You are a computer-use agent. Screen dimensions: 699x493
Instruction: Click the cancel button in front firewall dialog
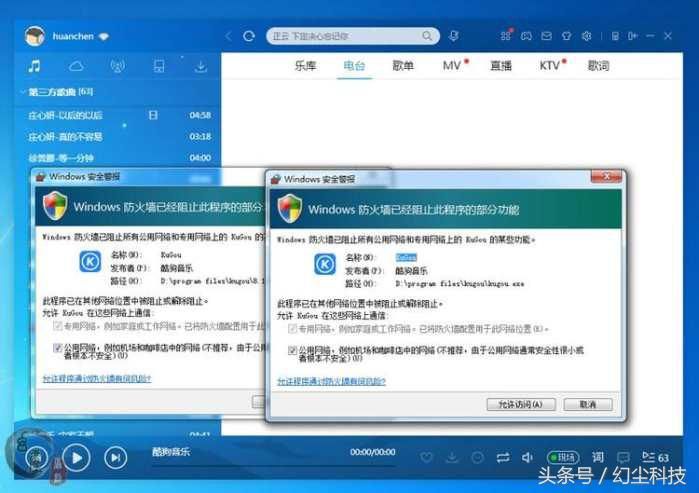[x=588, y=404]
